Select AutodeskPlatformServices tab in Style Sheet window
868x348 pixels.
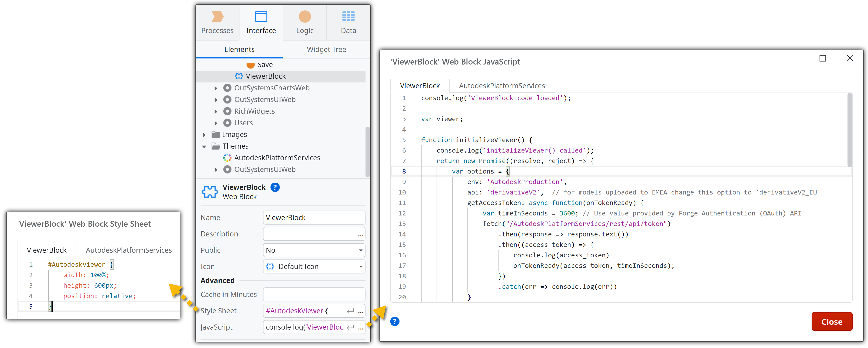(x=128, y=250)
